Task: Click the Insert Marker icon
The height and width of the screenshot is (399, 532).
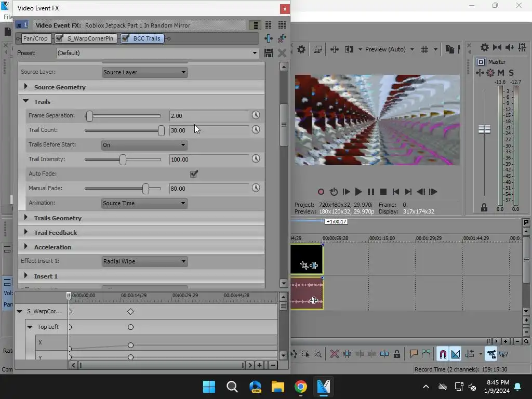Action: click(x=413, y=354)
